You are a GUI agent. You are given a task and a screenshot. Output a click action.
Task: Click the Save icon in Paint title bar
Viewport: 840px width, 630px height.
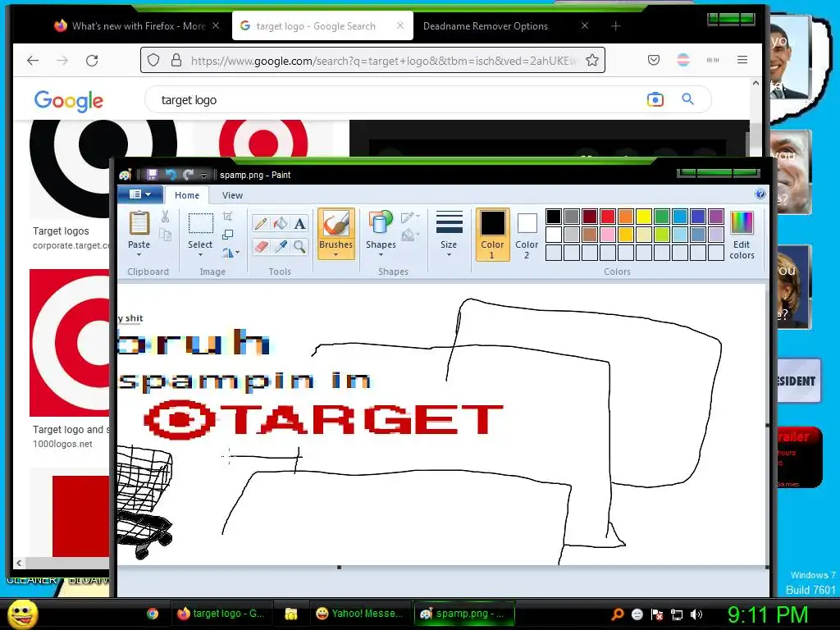[x=152, y=175]
